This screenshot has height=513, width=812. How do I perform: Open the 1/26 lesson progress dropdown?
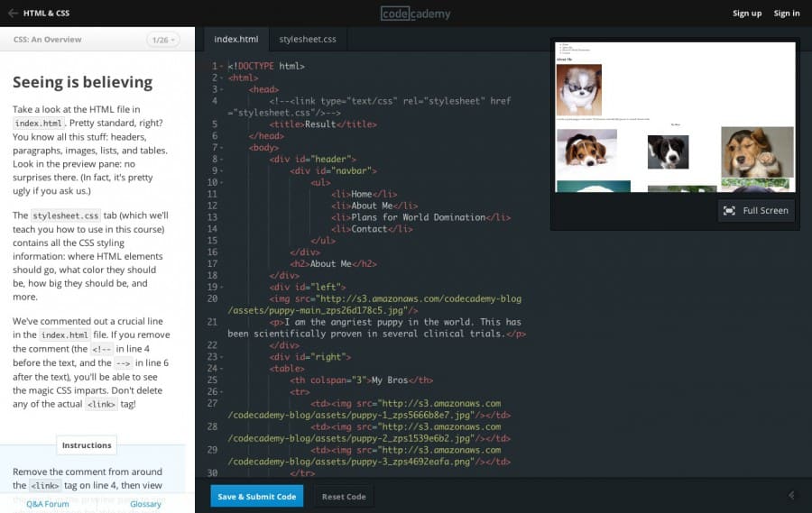163,40
